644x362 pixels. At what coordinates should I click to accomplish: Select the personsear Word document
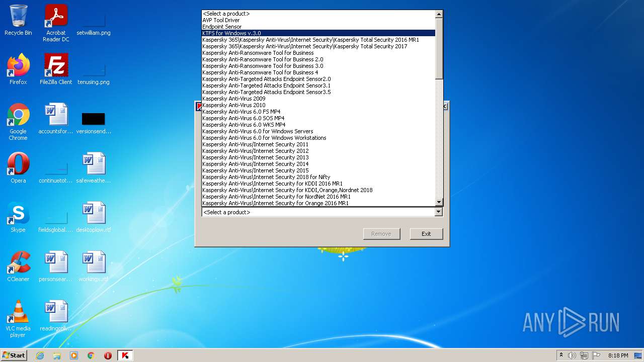(56, 266)
